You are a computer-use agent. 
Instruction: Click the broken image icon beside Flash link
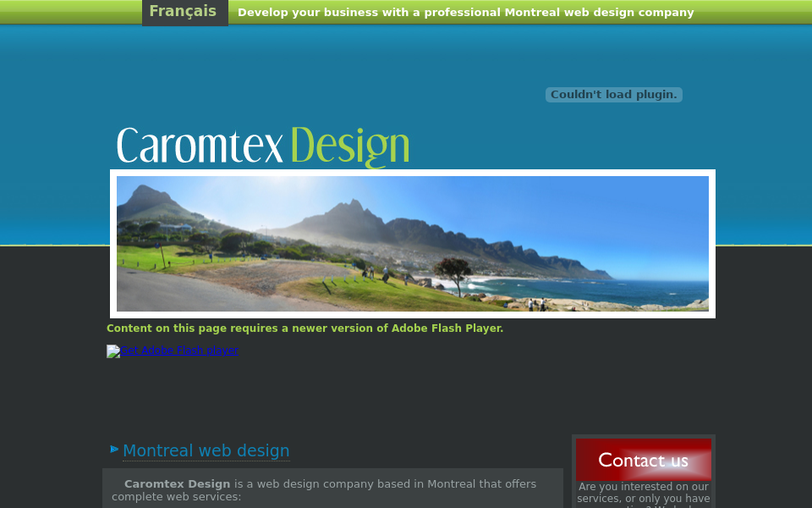coord(112,351)
